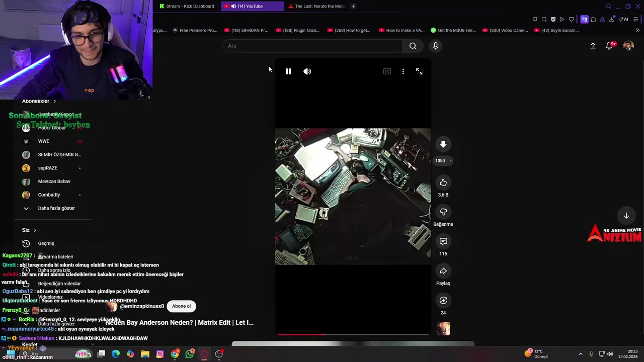Viewport: 644px width, 362px height.
Task: Open Free Premiere Pro bookmark
Action: [195, 30]
